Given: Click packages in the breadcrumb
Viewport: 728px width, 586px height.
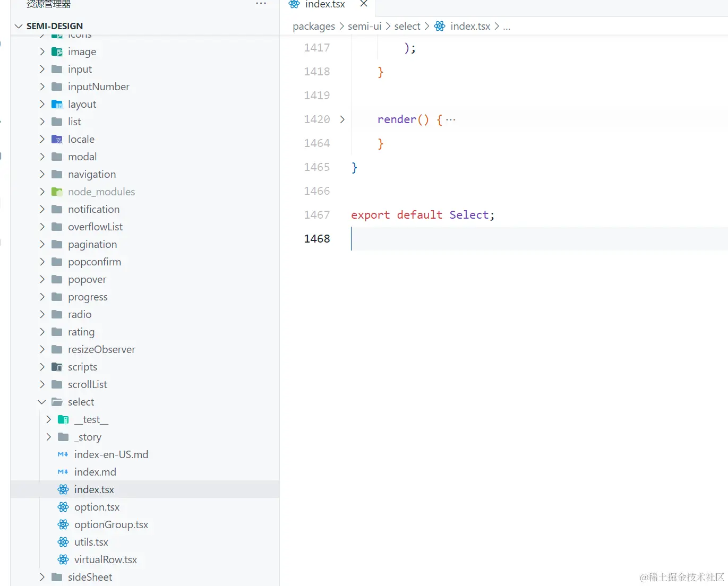Looking at the screenshot, I should (314, 26).
